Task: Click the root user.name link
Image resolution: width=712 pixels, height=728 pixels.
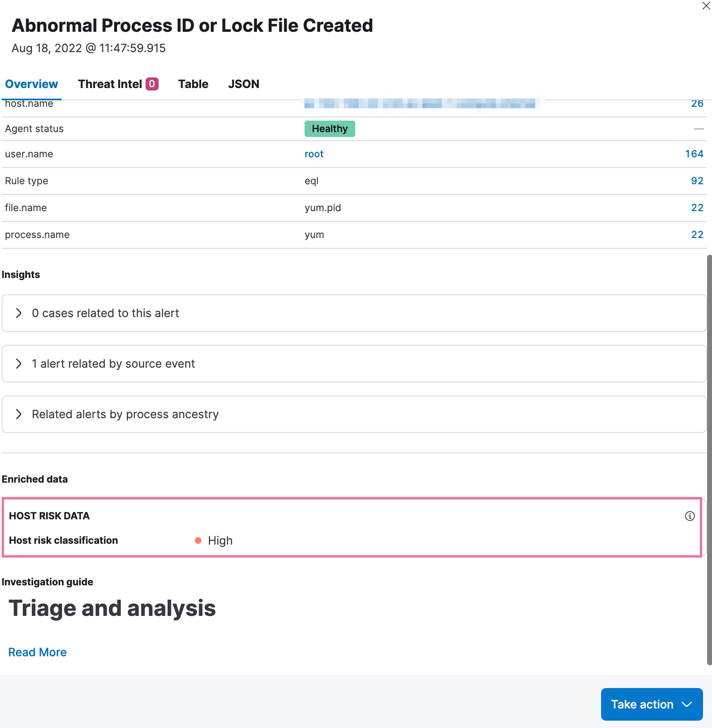Action: pyautogui.click(x=314, y=154)
